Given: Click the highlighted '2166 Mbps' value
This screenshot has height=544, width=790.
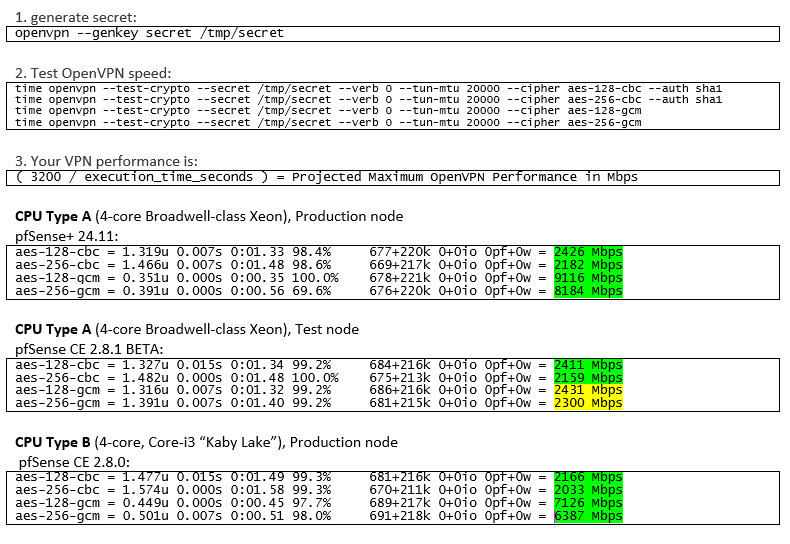Looking at the screenshot, I should [588, 477].
